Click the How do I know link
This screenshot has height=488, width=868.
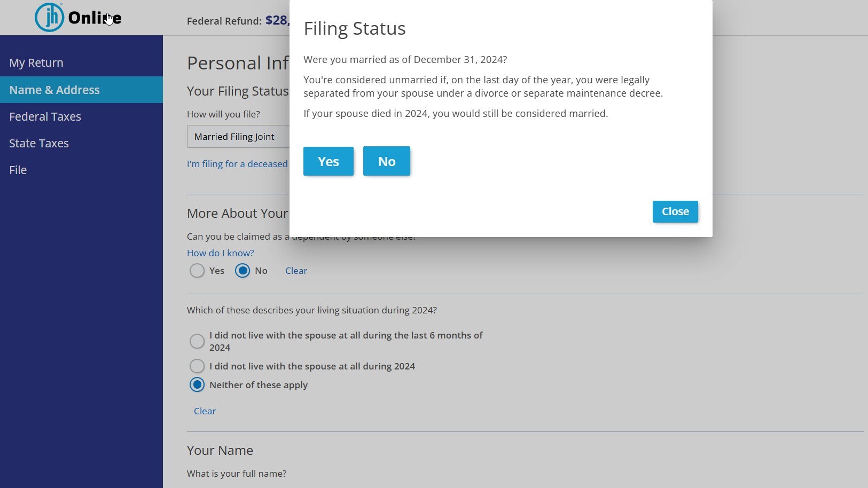coord(220,253)
